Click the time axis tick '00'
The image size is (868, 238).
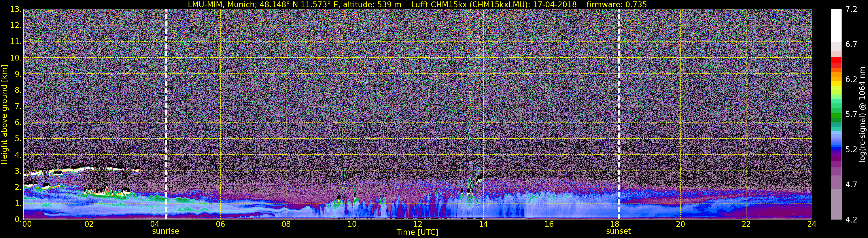(27, 224)
